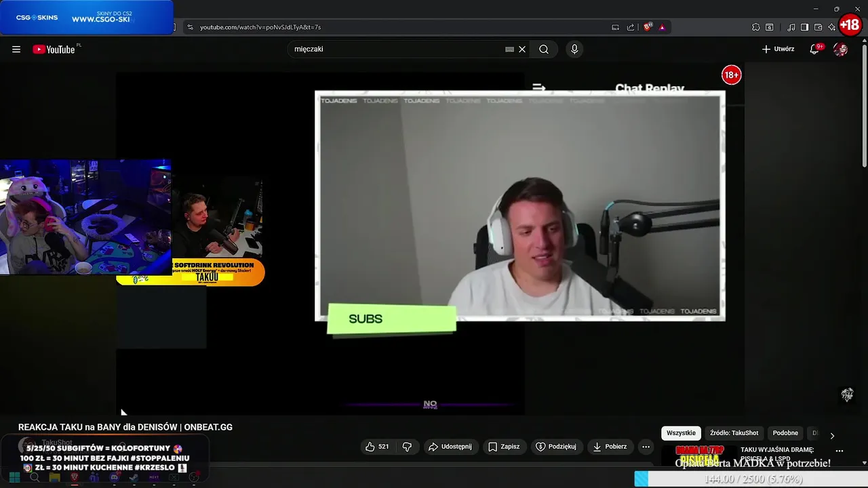
Task: Open Leo AI sparkle icon
Action: coord(831,27)
